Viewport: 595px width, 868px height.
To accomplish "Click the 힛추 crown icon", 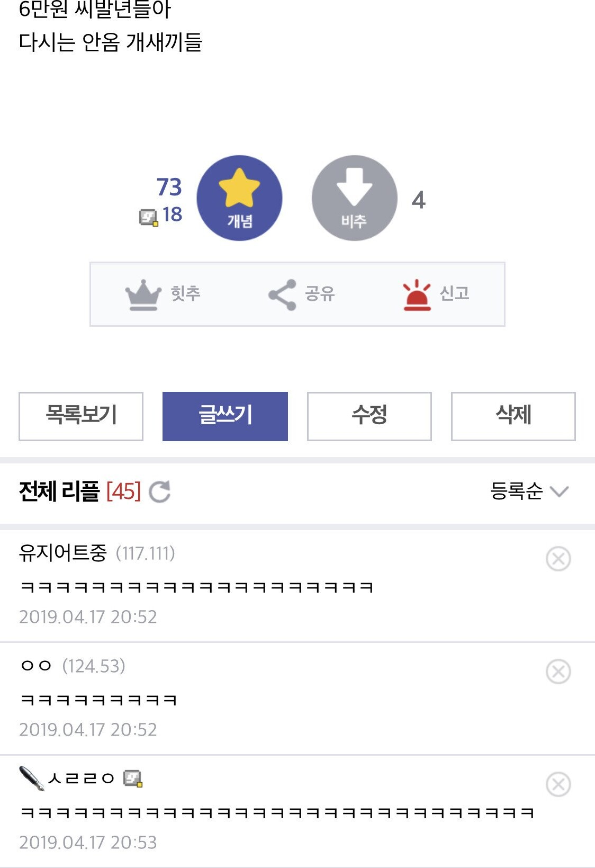I will pos(143,294).
